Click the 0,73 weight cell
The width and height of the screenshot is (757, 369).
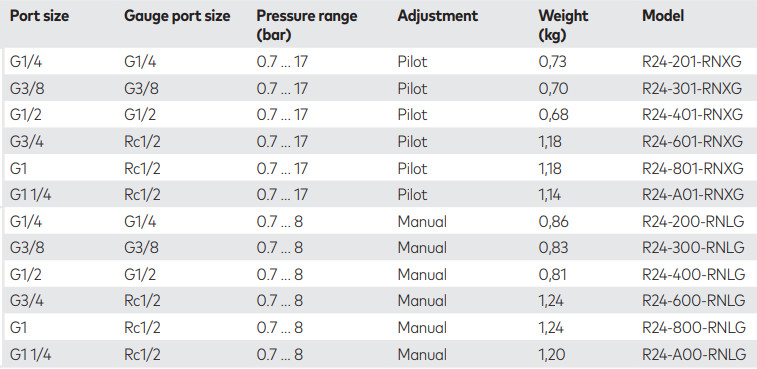553,62
